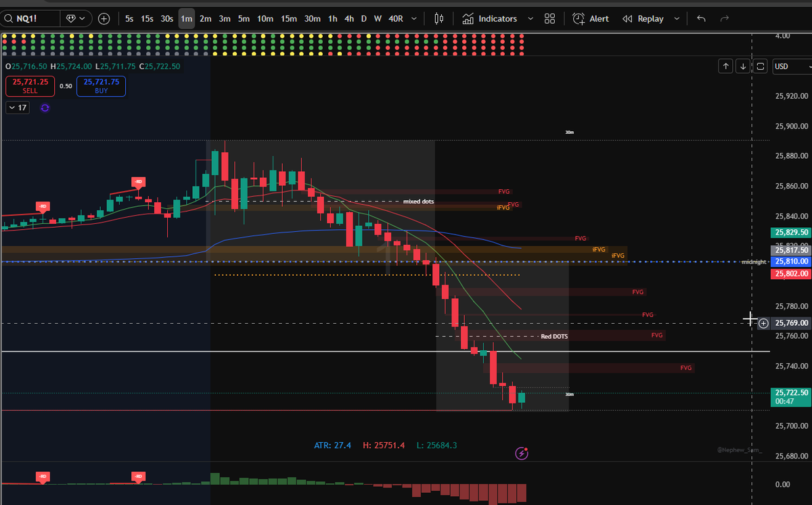Switch to the 5m interval
The width and height of the screenshot is (812, 505).
(244, 19)
